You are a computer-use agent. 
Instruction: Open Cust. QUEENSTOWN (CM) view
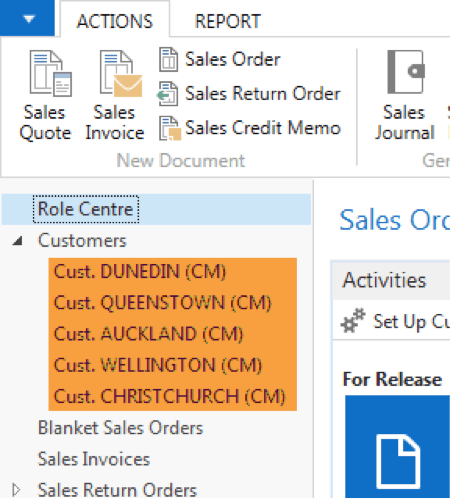tap(163, 303)
